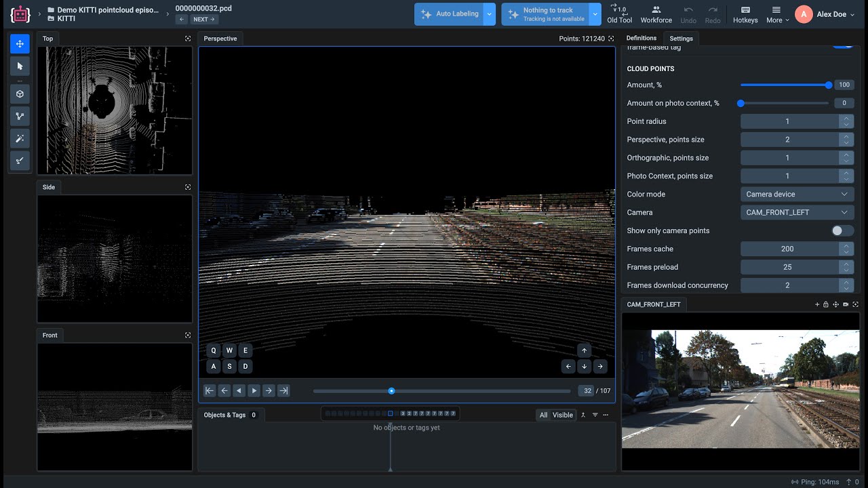The height and width of the screenshot is (488, 868).
Task: Maximize the Front view panel
Action: click(188, 335)
